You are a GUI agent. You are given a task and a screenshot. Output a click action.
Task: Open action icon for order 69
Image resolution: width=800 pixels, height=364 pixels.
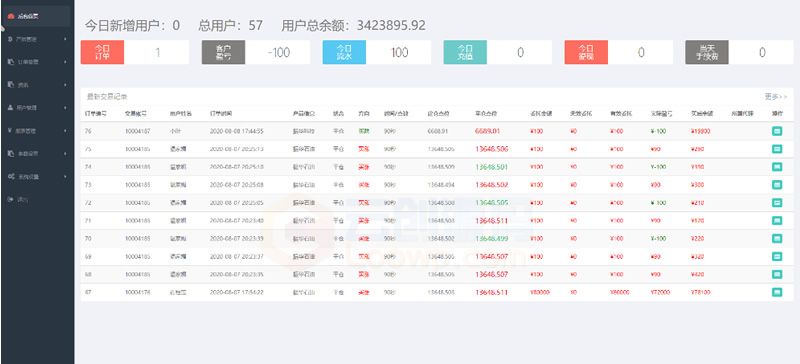pos(777,256)
